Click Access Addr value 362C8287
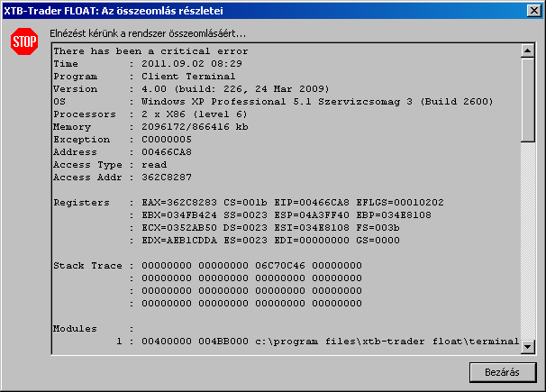Viewport: 546px width, 392px height. [167, 178]
